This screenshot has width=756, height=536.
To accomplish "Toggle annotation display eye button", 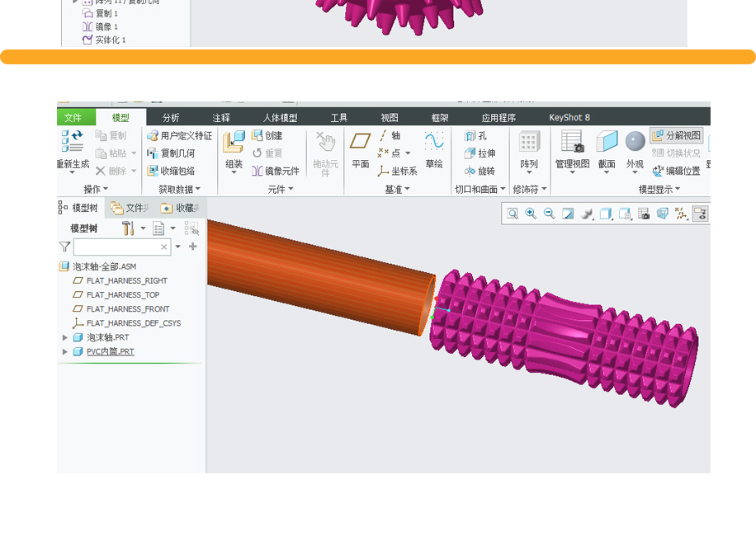I will coord(700,214).
